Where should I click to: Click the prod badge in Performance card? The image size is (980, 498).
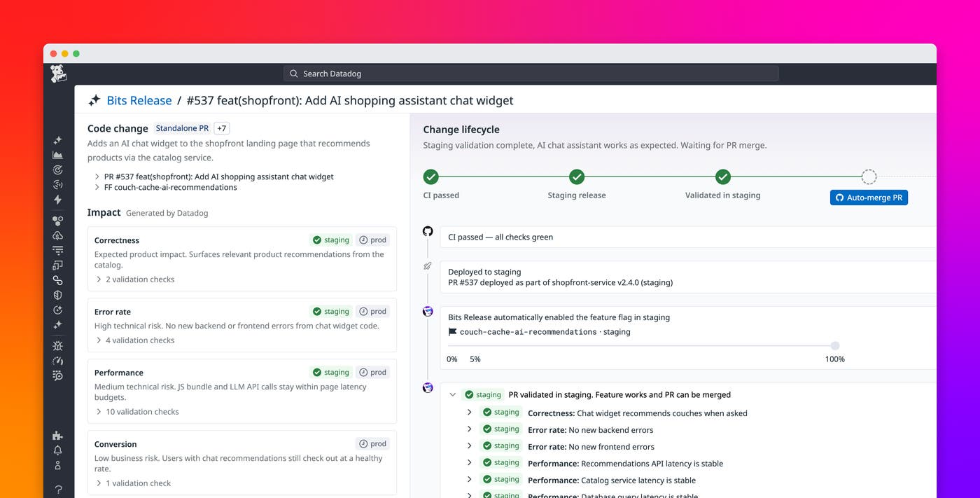pos(372,372)
